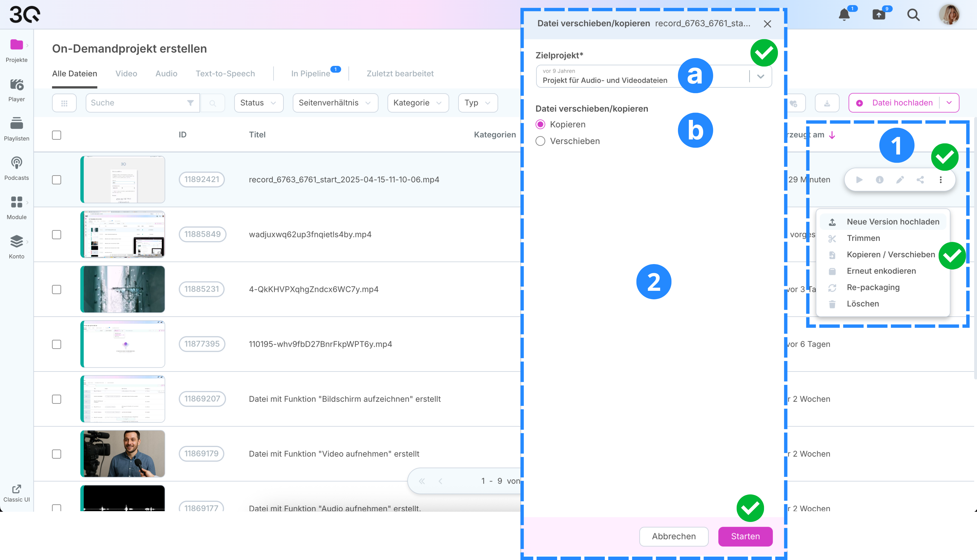Select the Verschieben radio option
The width and height of the screenshot is (977, 560).
(540, 141)
